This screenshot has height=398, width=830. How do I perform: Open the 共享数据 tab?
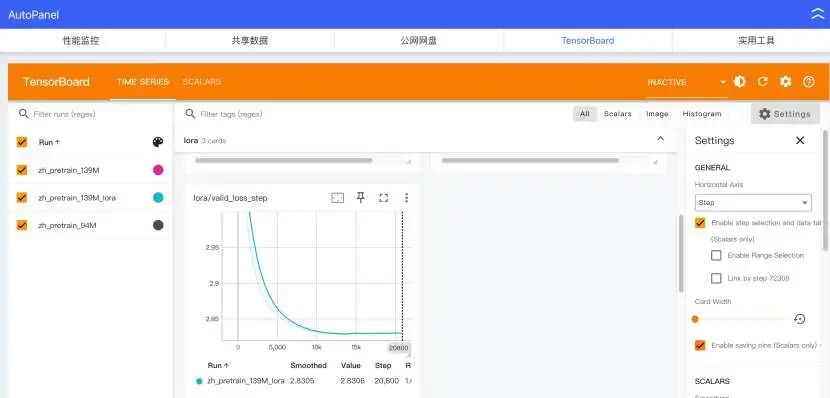(250, 40)
